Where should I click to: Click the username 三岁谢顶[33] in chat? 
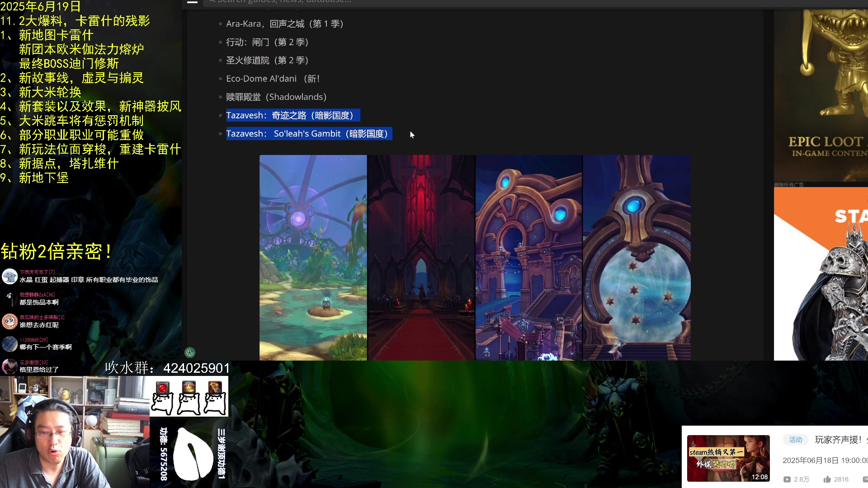pos(33,362)
